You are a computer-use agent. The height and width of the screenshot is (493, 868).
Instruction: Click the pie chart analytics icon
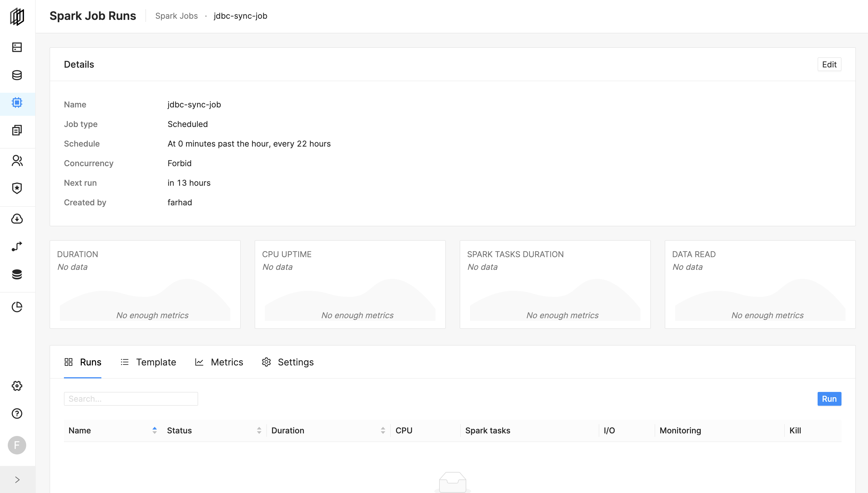(17, 307)
